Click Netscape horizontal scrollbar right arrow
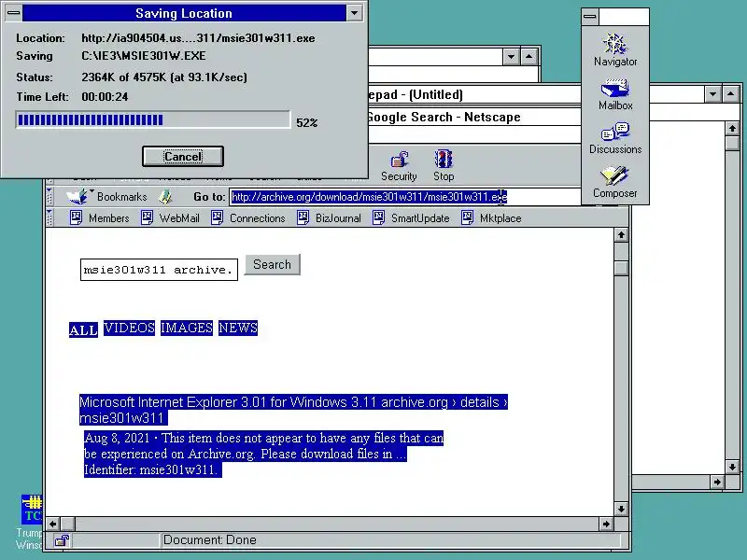 tap(605, 524)
